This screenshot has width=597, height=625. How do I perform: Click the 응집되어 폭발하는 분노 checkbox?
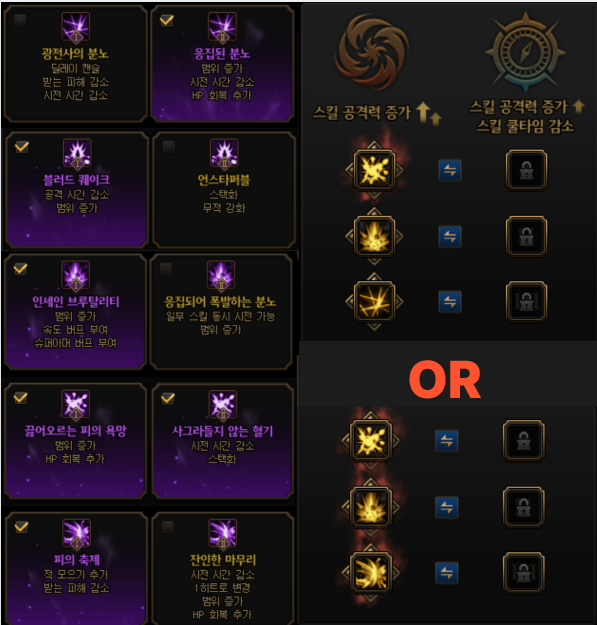point(166,269)
